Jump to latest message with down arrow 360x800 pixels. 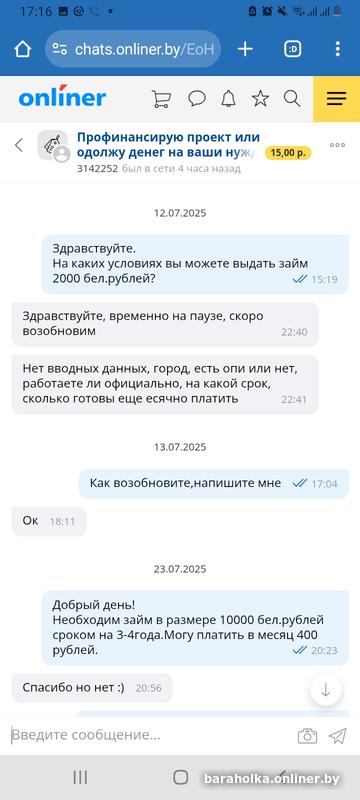pyautogui.click(x=326, y=690)
